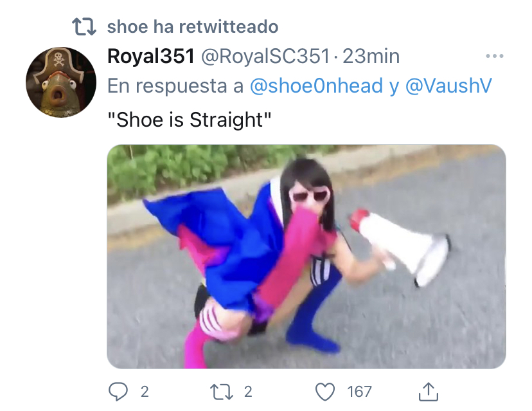Open the pirate fish profile avatar
532x411 pixels.
coord(61,82)
